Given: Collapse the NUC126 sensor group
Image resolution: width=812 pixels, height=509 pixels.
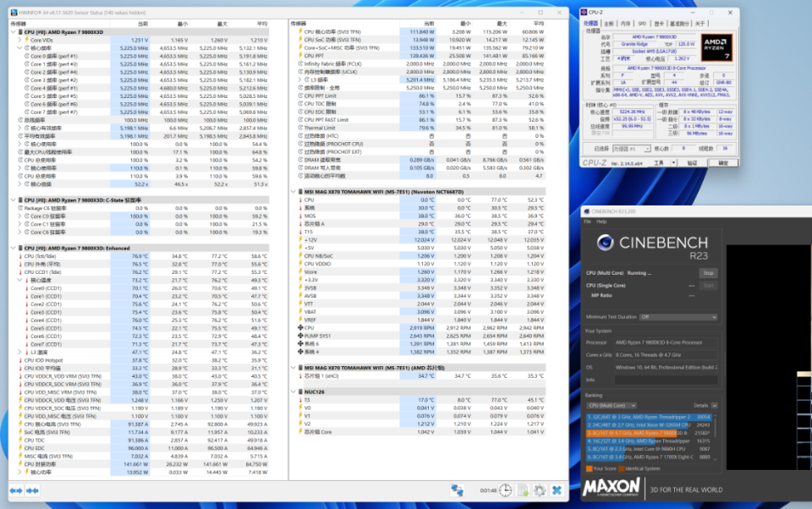Looking at the screenshot, I should (x=294, y=392).
